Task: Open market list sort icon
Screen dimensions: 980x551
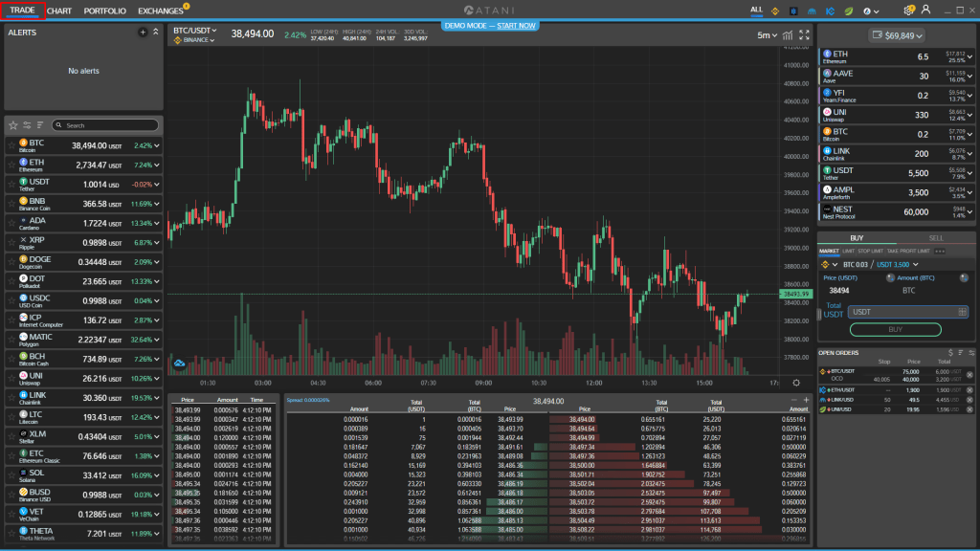Action: 40,125
